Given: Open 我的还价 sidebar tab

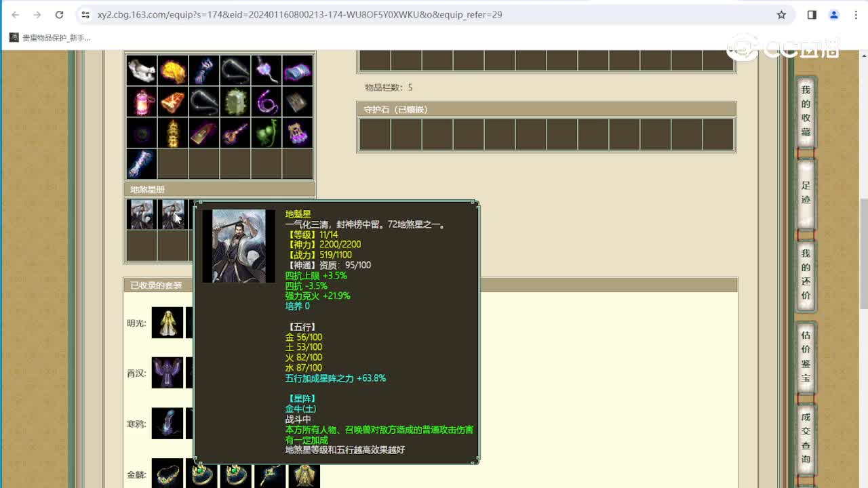Looking at the screenshot, I should click(x=806, y=274).
